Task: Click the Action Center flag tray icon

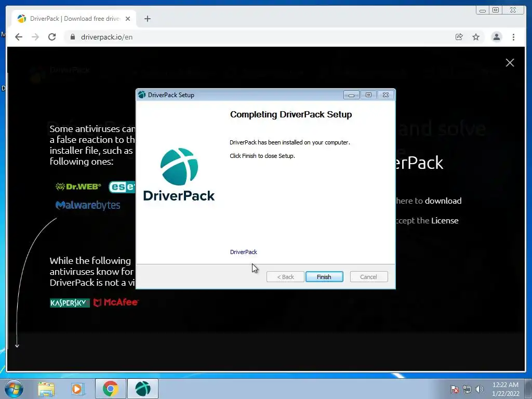Action: (x=455, y=389)
